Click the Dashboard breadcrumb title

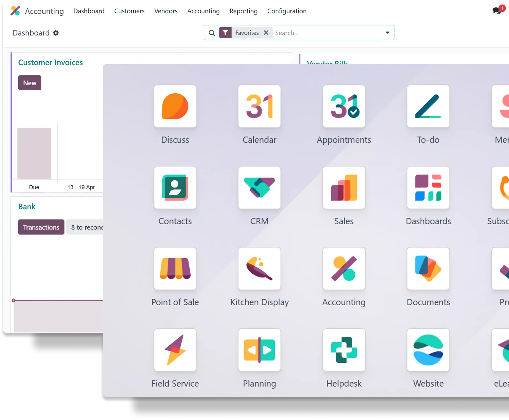pyautogui.click(x=31, y=33)
